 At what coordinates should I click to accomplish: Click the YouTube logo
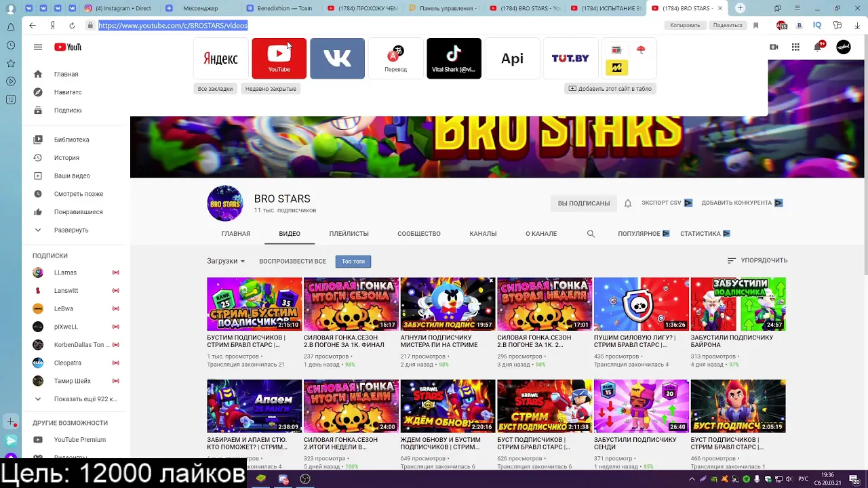pyautogui.click(x=68, y=47)
